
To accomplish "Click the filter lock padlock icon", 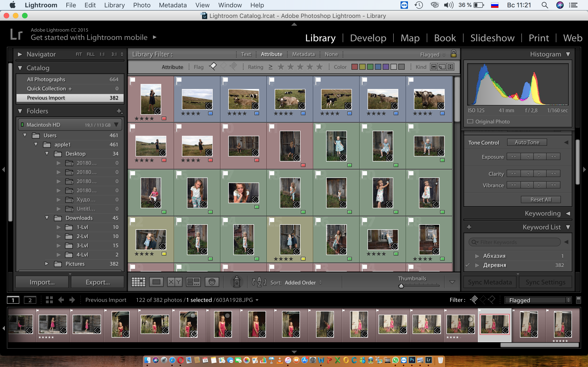I will 453,54.
